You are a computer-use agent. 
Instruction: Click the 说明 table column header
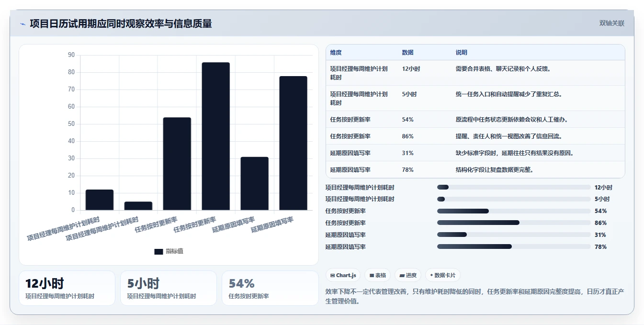(x=462, y=53)
